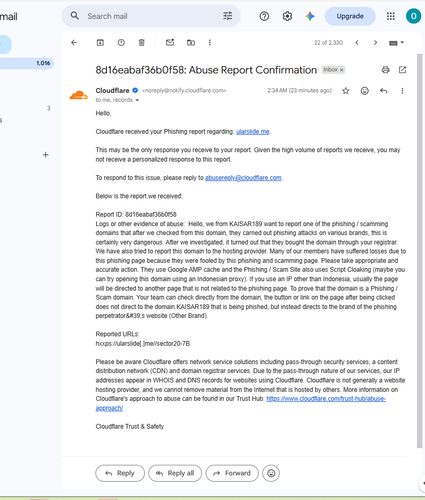The width and height of the screenshot is (425, 500).
Task: Show search options filter icon
Action: tap(228, 16)
